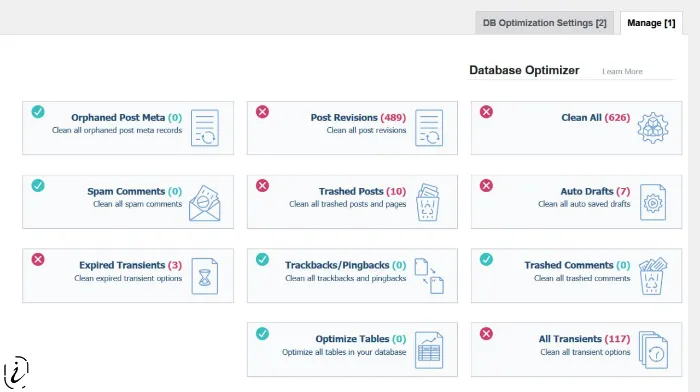Click the Clean All gear icon
The width and height of the screenshot is (700, 392).
653,128
